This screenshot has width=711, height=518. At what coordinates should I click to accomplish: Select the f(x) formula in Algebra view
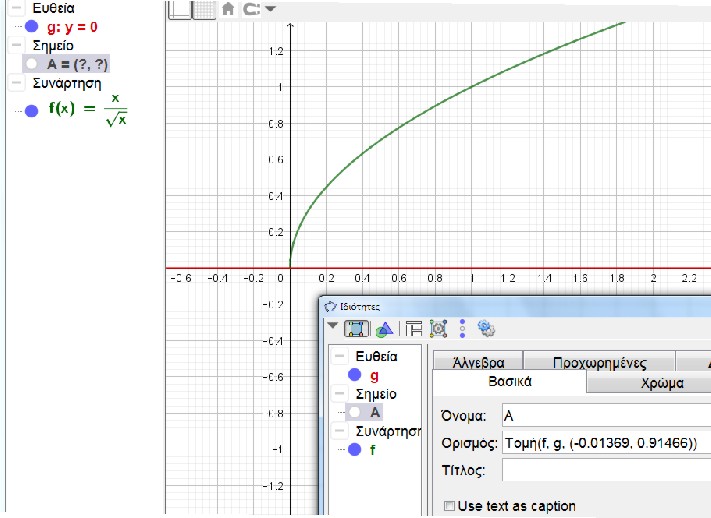click(x=88, y=110)
